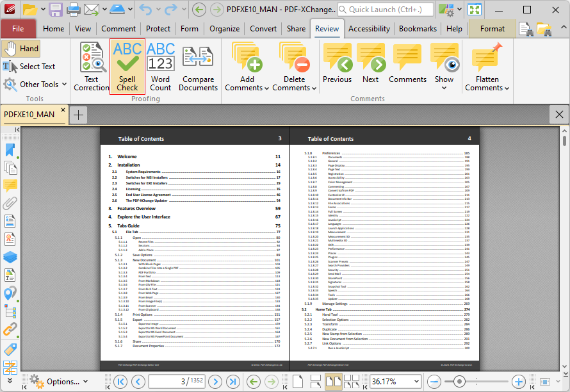Open the page Thumbnails pane in the sidebar
This screenshot has height=392, width=570.
(x=10, y=168)
